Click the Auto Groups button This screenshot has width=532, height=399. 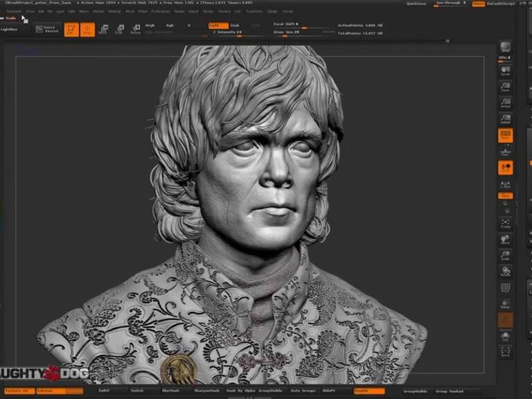tap(301, 391)
